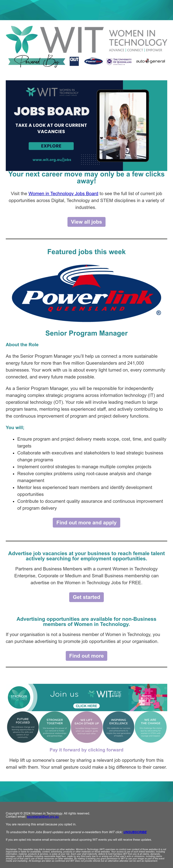Click the auto & general sponsor logo
Screen dimensions: 173x868
150,61
